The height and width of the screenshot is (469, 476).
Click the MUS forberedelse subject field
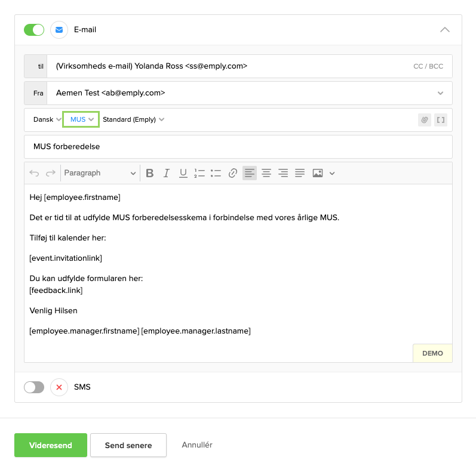238,147
